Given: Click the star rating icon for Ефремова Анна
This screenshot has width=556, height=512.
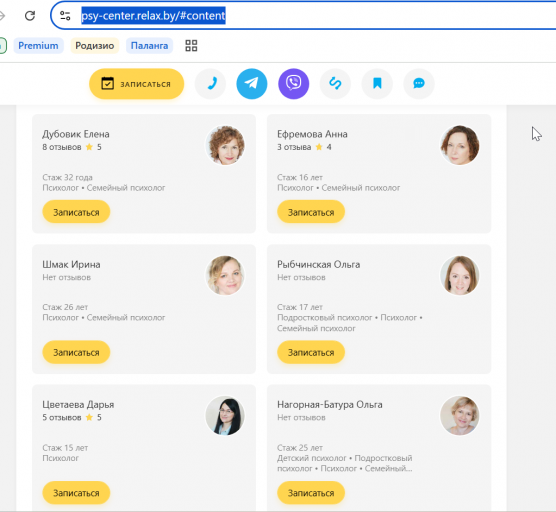Looking at the screenshot, I should [319, 147].
